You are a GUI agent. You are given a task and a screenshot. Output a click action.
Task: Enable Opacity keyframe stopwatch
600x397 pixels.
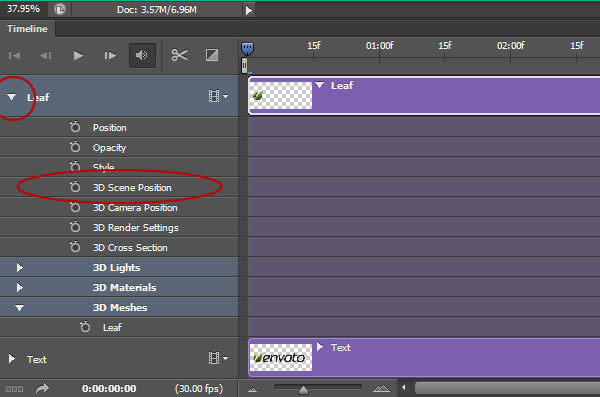(x=75, y=147)
